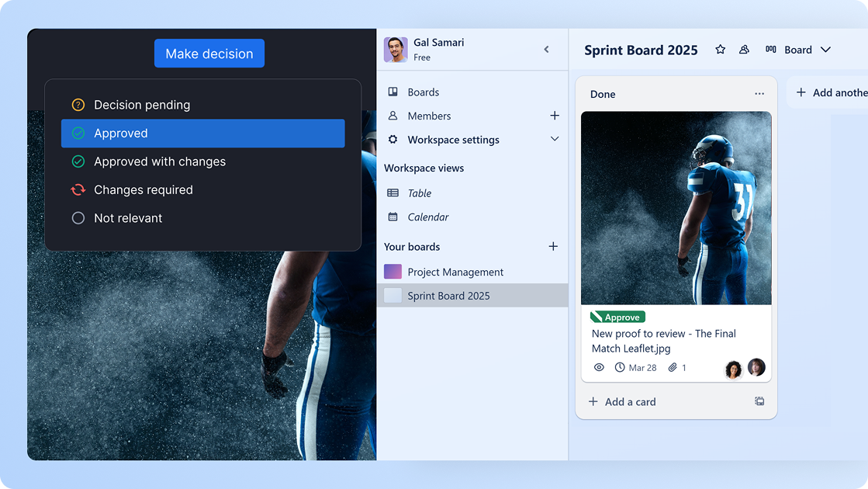Screen dimensions: 868x489
Task: Toggle watching via the eye icon on the card
Action: (x=599, y=367)
